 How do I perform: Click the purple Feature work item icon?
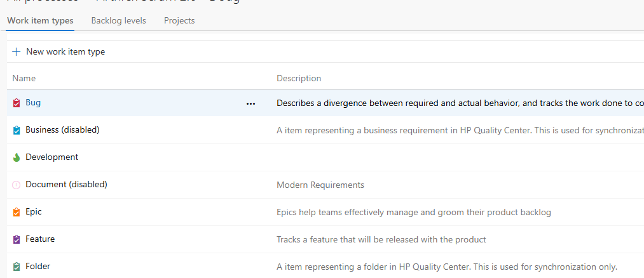click(17, 239)
